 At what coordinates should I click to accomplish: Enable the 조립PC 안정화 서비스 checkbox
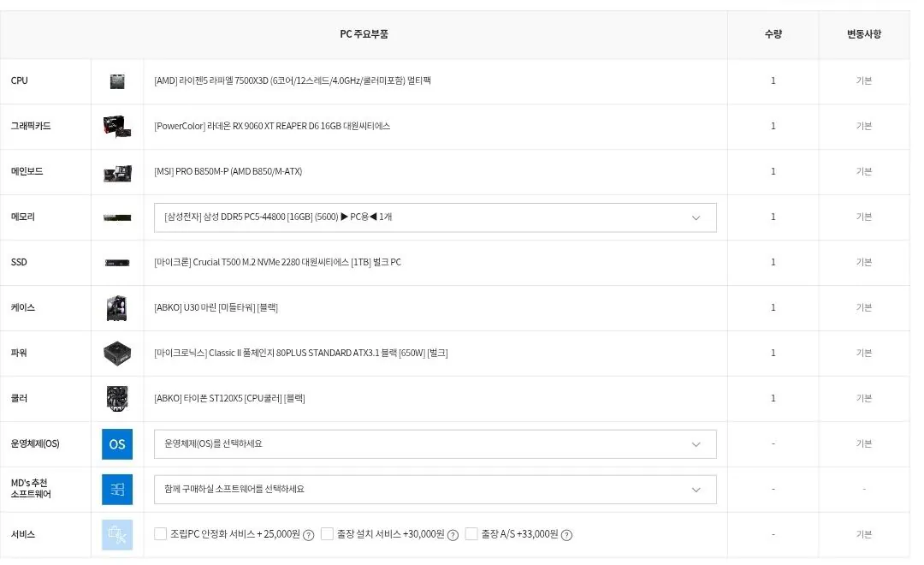pos(160,534)
